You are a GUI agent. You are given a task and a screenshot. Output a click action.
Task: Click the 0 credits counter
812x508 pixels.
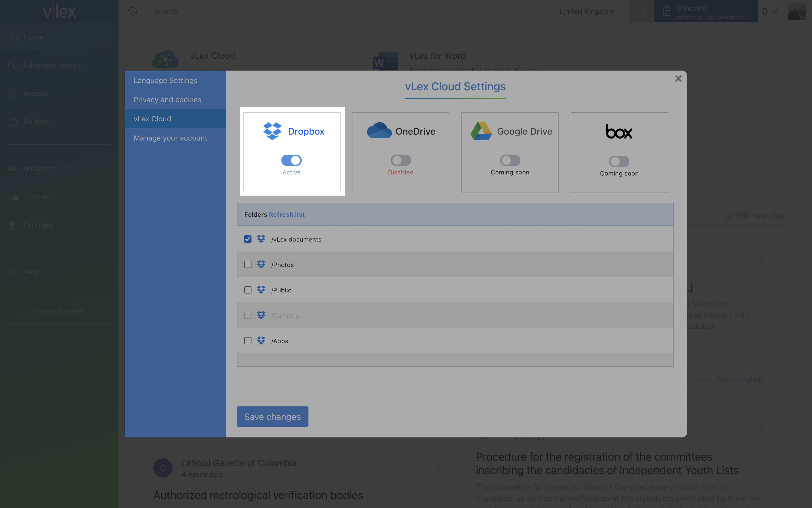pos(770,11)
